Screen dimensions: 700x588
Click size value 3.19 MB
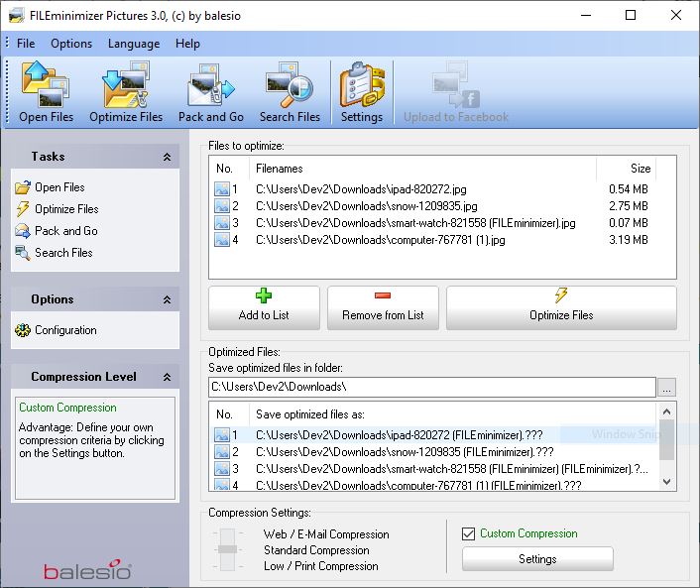click(x=629, y=240)
